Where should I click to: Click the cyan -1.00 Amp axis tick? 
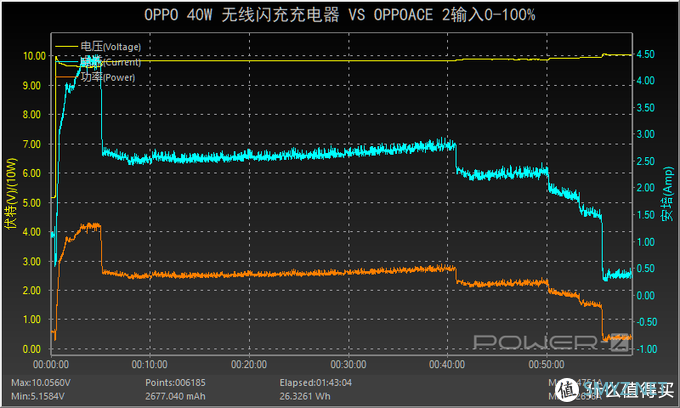click(x=646, y=349)
